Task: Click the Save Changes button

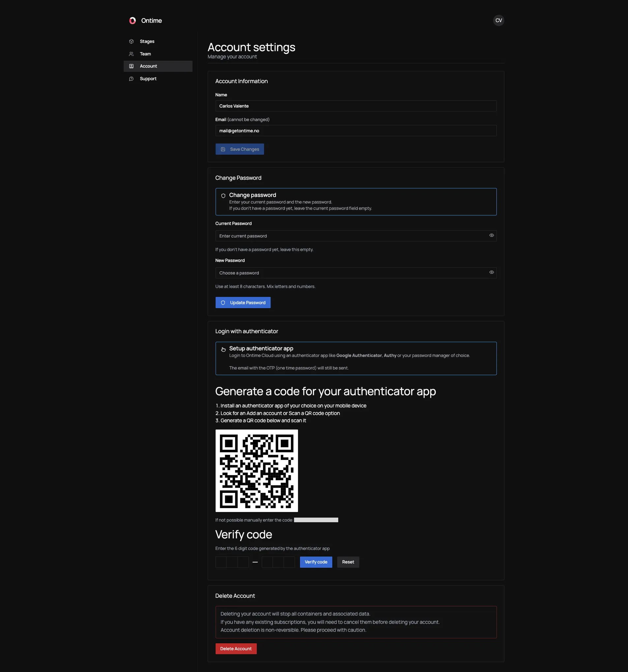Action: (x=240, y=149)
